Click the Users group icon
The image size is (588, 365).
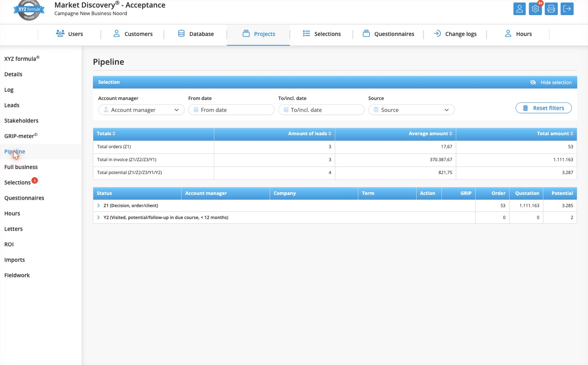pos(60,33)
